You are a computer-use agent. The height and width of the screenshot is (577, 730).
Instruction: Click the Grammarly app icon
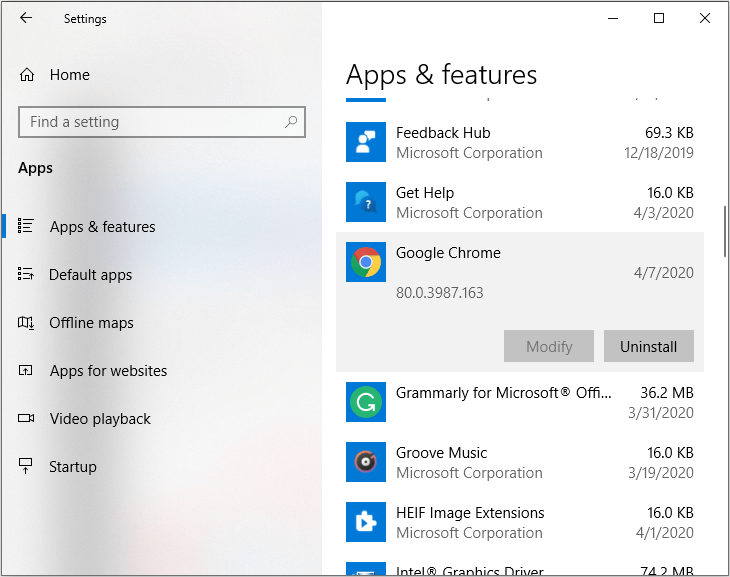[366, 402]
